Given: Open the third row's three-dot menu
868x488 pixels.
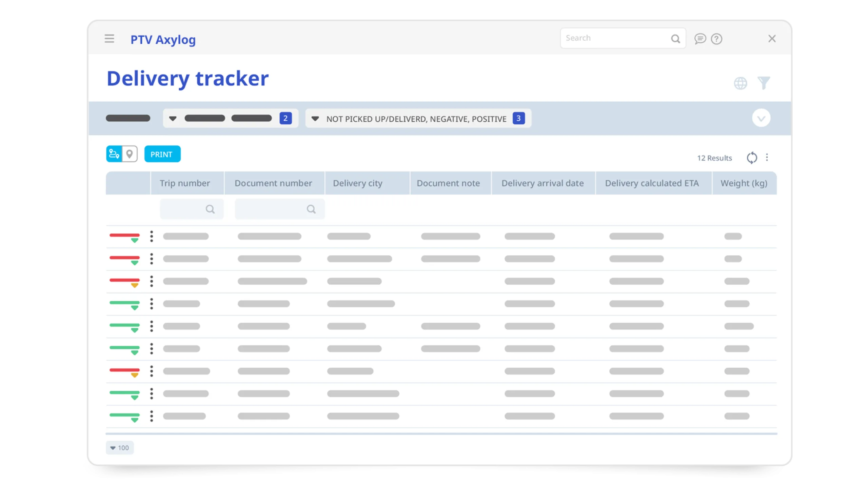Looking at the screenshot, I should (x=152, y=281).
